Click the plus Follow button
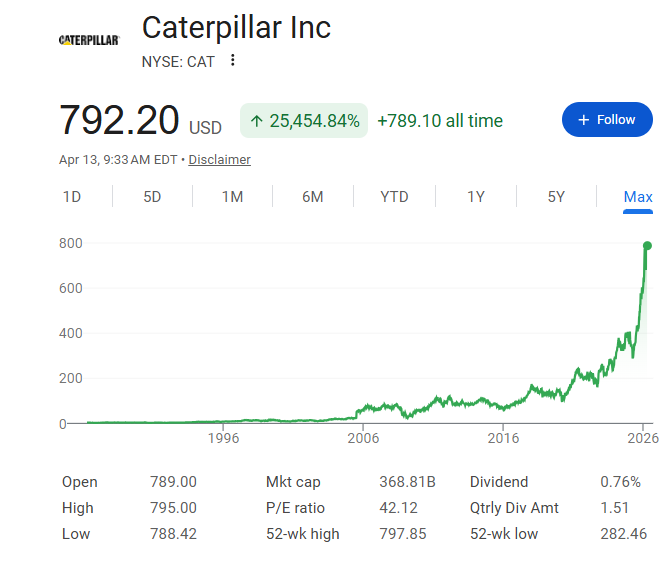This screenshot has width=670, height=575. tap(606, 120)
